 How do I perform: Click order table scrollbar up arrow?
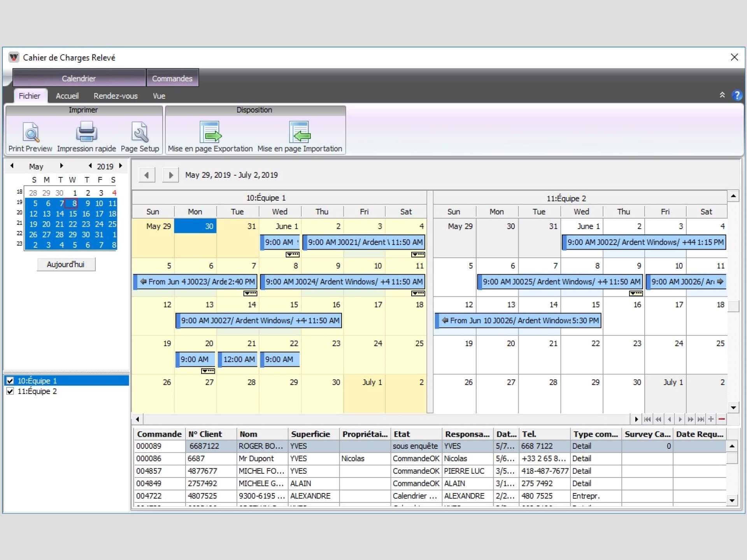point(732,446)
